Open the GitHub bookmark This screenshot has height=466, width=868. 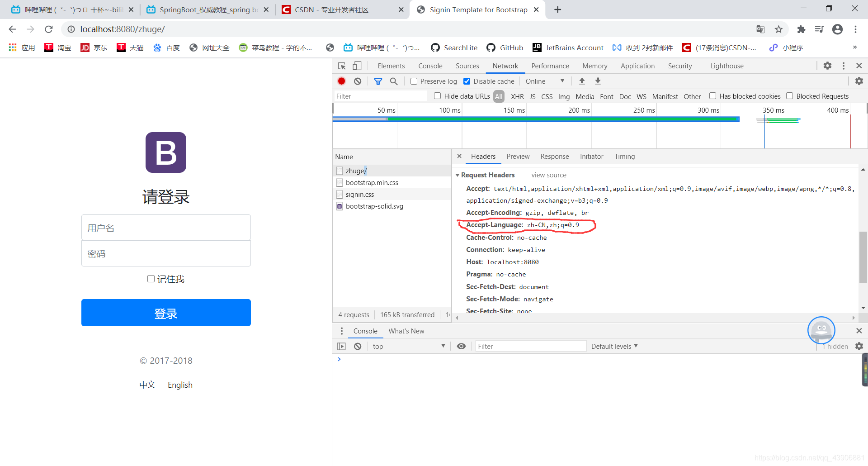click(x=505, y=48)
